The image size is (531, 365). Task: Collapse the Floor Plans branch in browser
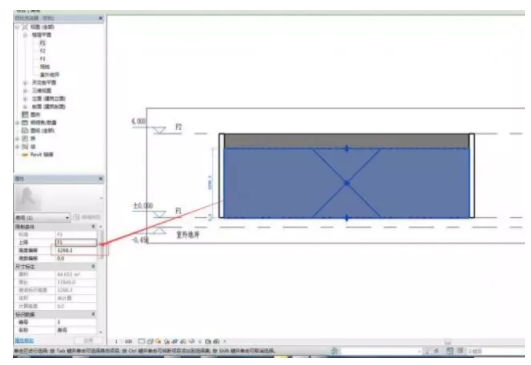click(25, 35)
